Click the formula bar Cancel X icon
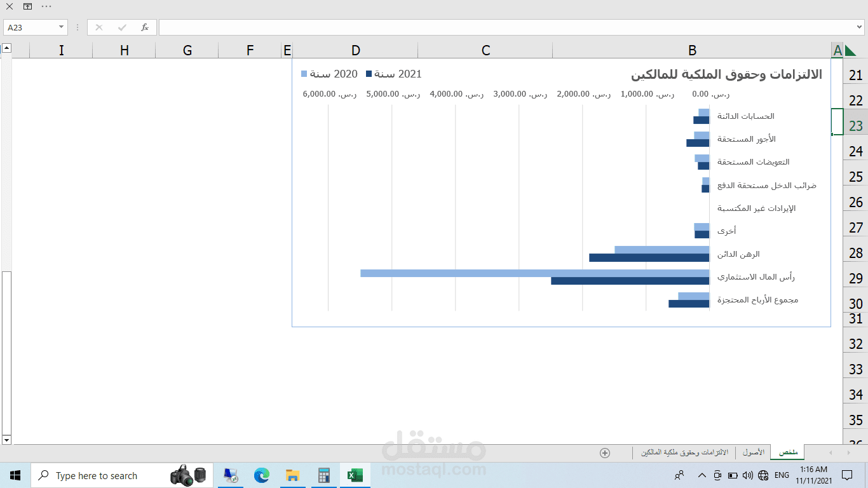Image resolution: width=868 pixels, height=488 pixels. pyautogui.click(x=98, y=27)
